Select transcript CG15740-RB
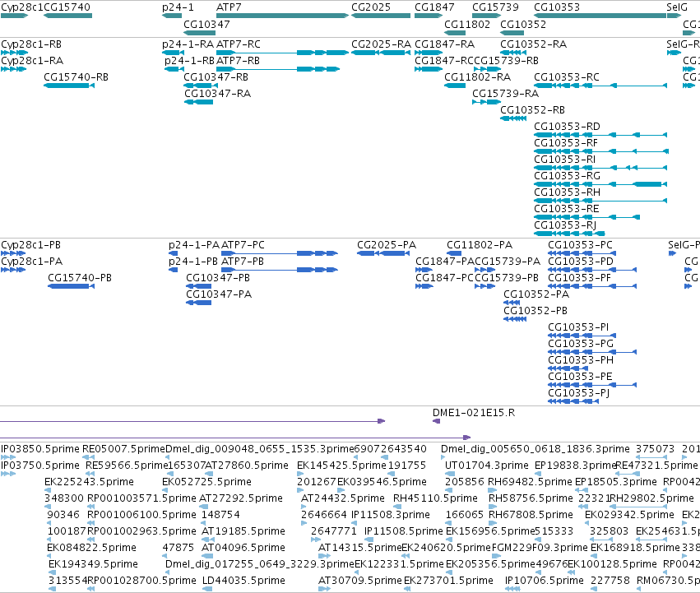This screenshot has width=700, height=593. coord(69,86)
